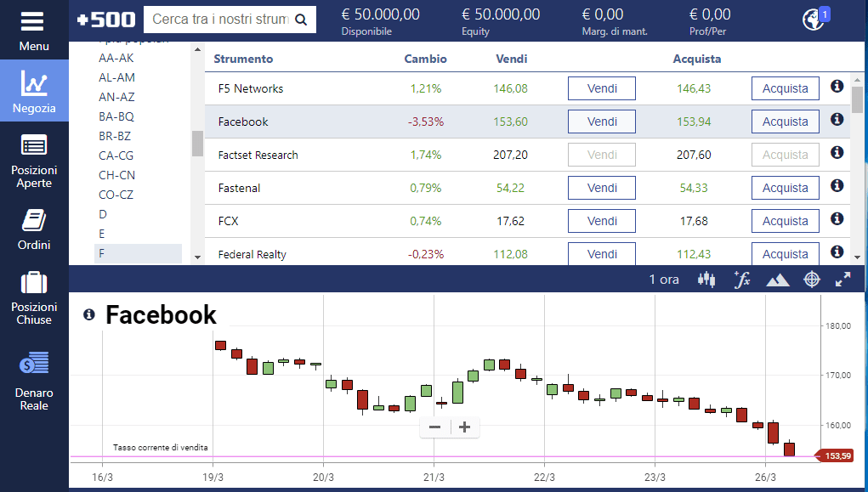868x492 pixels.
Task: Open the indicators fx tool
Action: tap(742, 280)
